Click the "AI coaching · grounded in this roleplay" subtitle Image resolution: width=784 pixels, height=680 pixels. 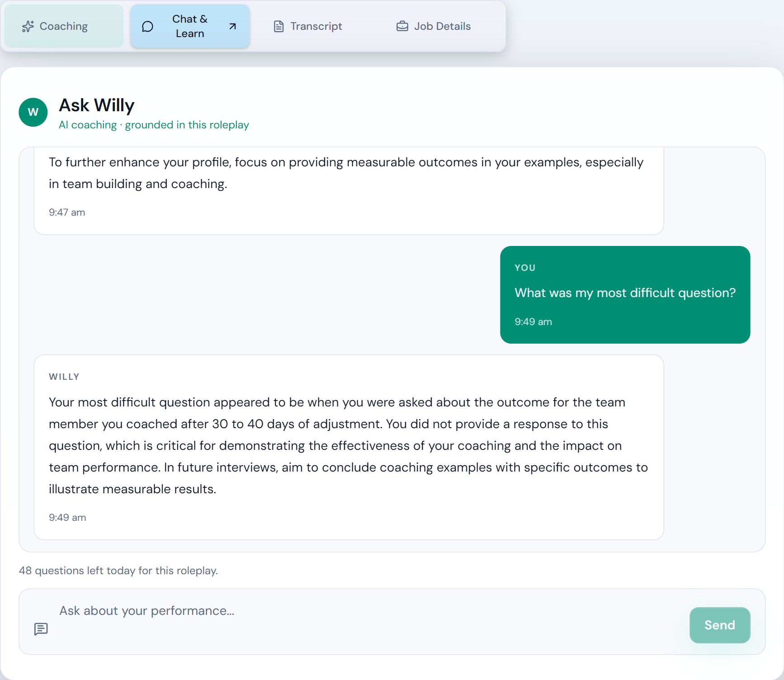(x=154, y=125)
